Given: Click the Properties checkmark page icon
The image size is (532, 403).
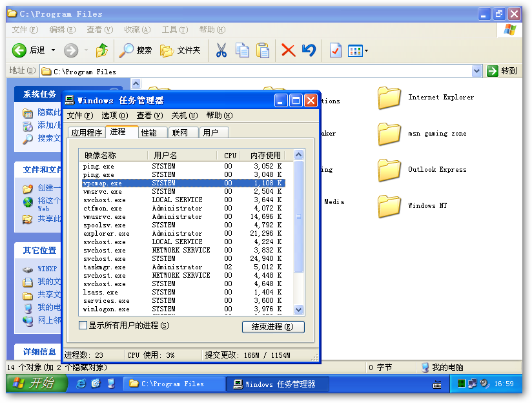Looking at the screenshot, I should (x=336, y=50).
